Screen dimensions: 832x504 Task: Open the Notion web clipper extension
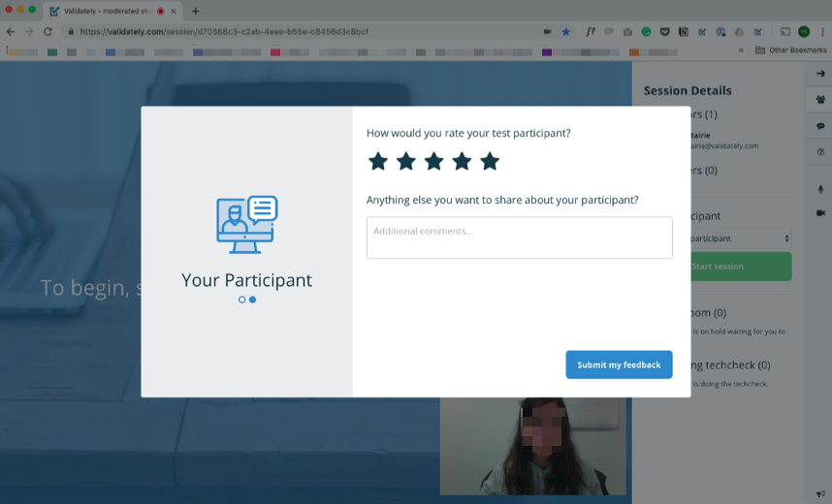[684, 32]
